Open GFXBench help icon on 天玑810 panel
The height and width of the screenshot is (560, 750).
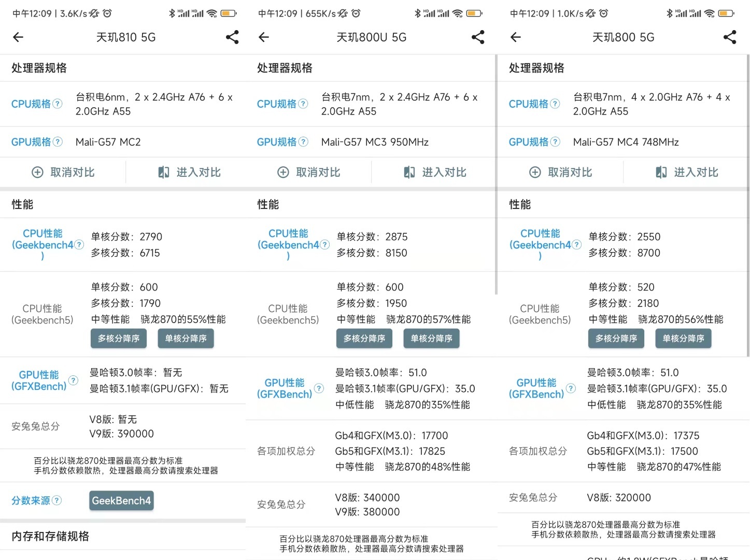(x=73, y=381)
